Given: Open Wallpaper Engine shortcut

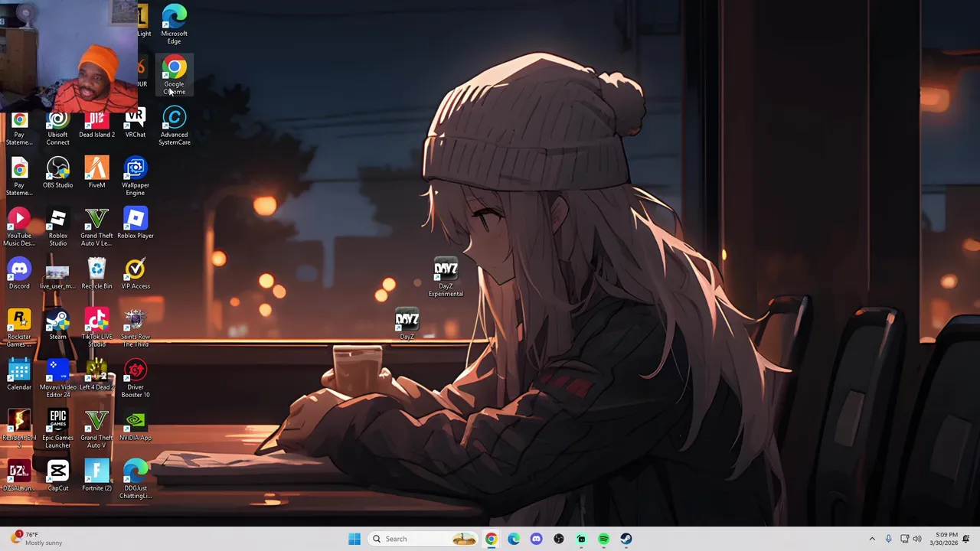Looking at the screenshot, I should click(136, 177).
